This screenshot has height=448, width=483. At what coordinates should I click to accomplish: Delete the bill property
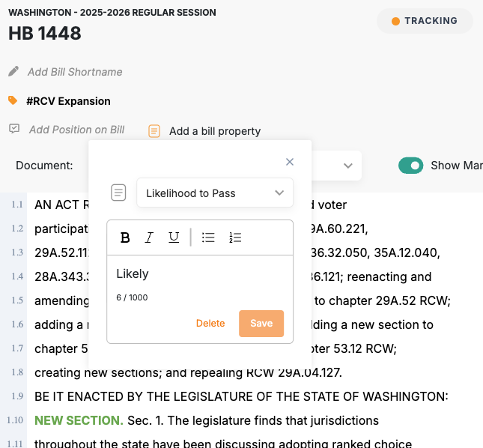(210, 324)
